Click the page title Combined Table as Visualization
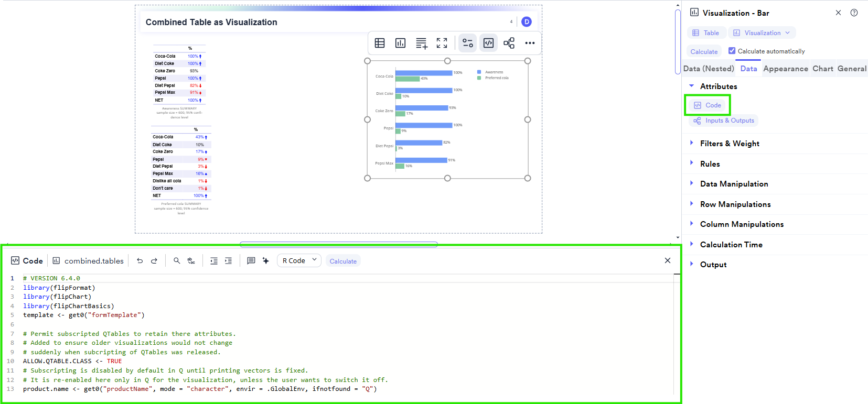The width and height of the screenshot is (868, 404). click(x=211, y=22)
